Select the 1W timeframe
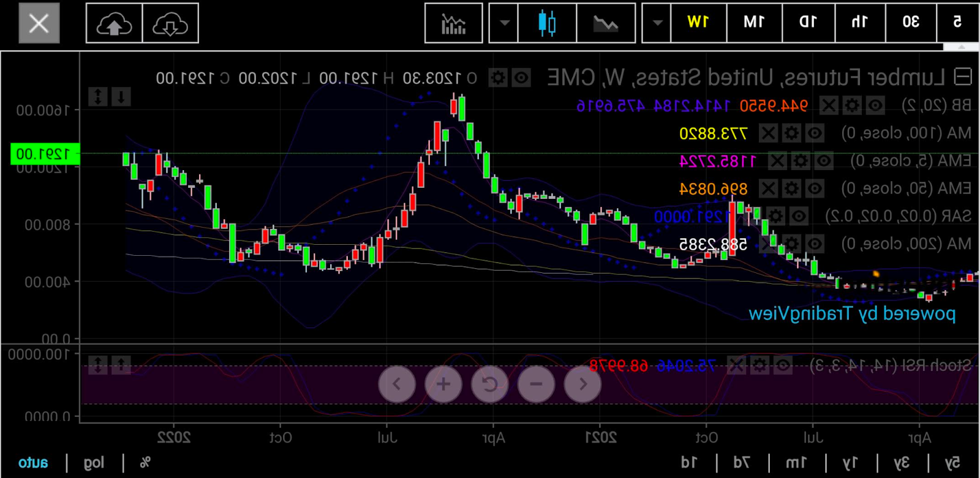Image resolution: width=980 pixels, height=478 pixels. coord(699,22)
